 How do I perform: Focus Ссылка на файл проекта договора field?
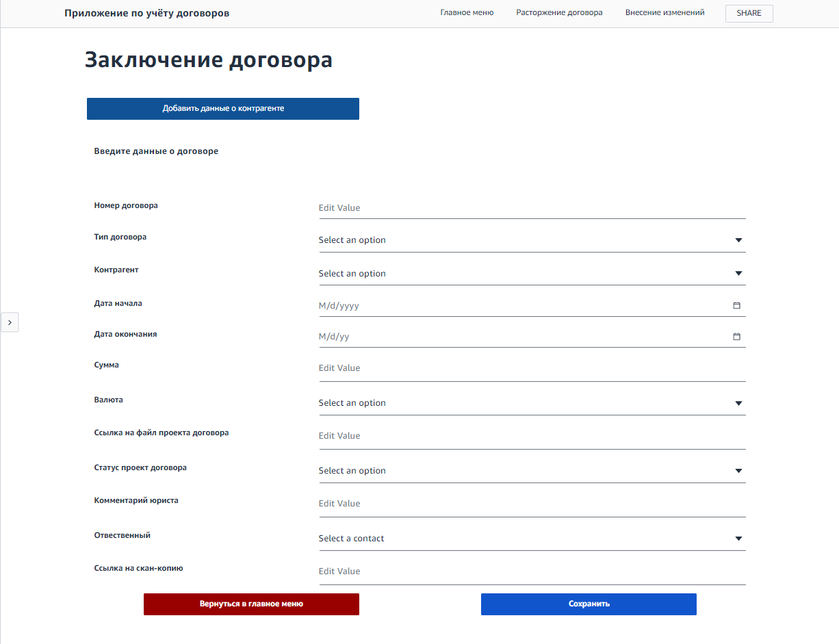point(532,436)
